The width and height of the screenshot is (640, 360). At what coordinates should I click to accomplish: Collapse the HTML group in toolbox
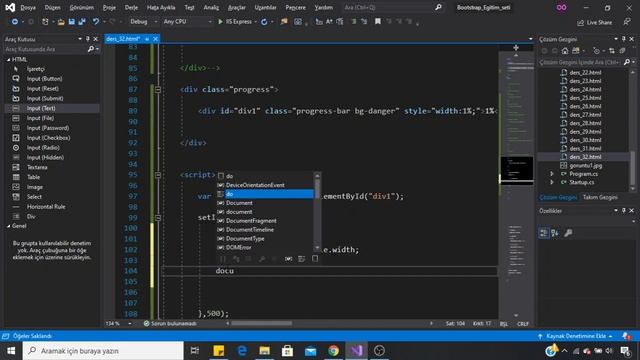tap(9, 59)
